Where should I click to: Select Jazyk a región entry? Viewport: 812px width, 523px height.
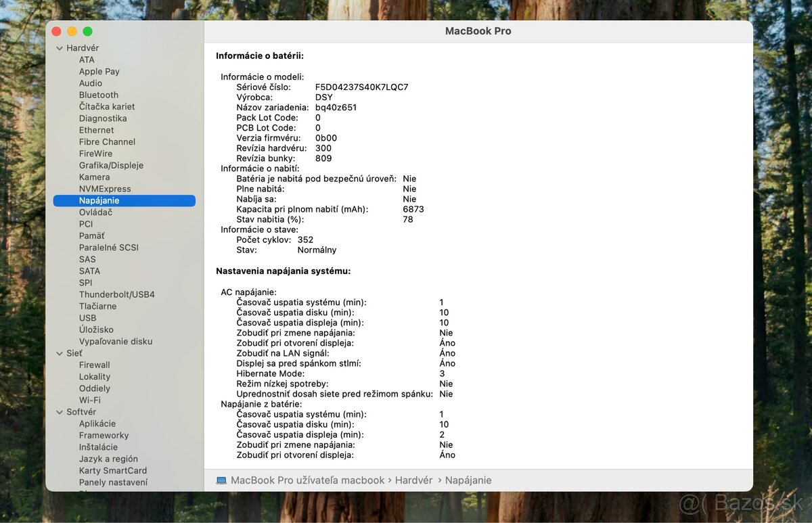pos(108,459)
